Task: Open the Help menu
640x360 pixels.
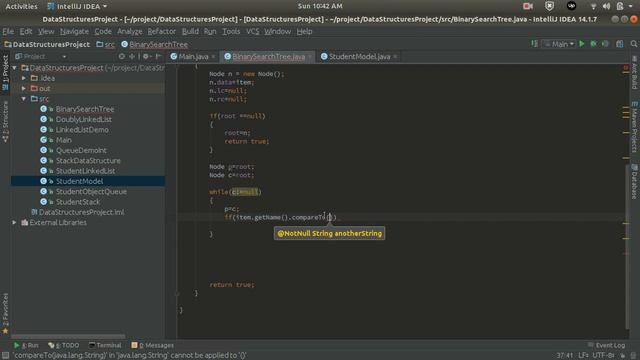Action: click(304, 31)
